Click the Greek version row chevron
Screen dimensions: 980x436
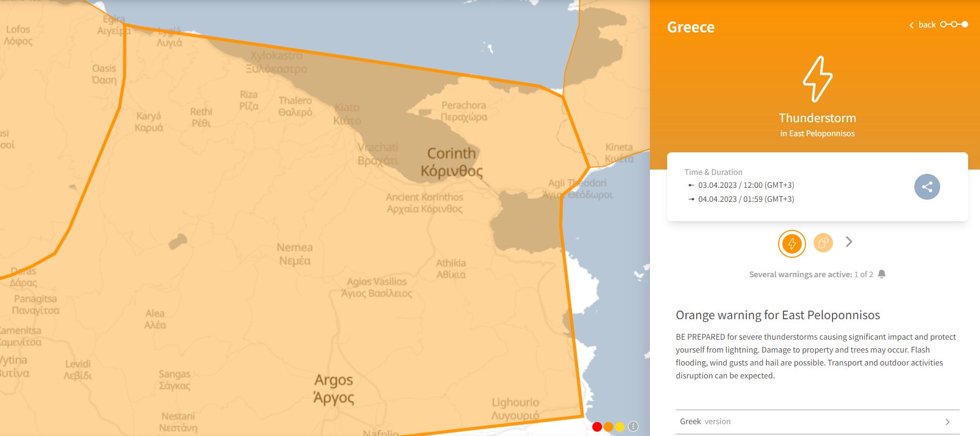pyautogui.click(x=948, y=422)
